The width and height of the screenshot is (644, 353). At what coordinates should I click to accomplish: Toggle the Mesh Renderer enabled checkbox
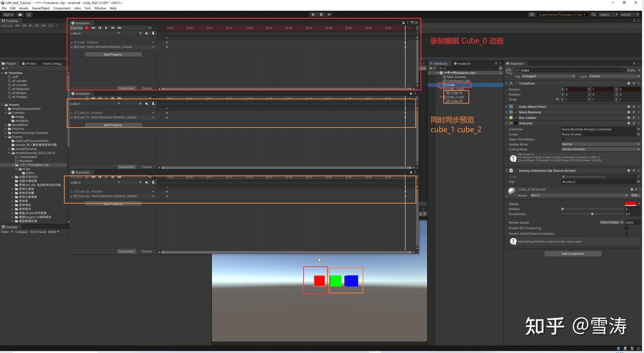[x=516, y=112]
